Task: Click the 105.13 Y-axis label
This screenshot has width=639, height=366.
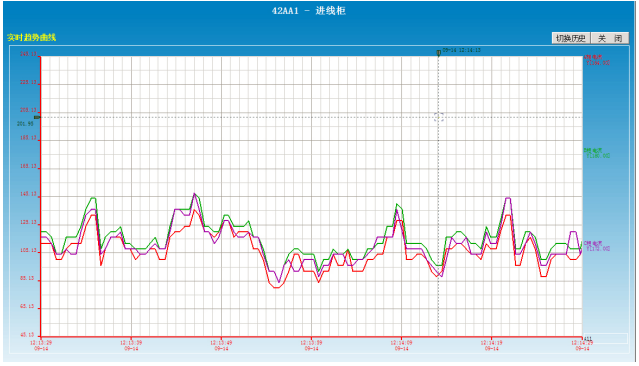Action: [28, 250]
